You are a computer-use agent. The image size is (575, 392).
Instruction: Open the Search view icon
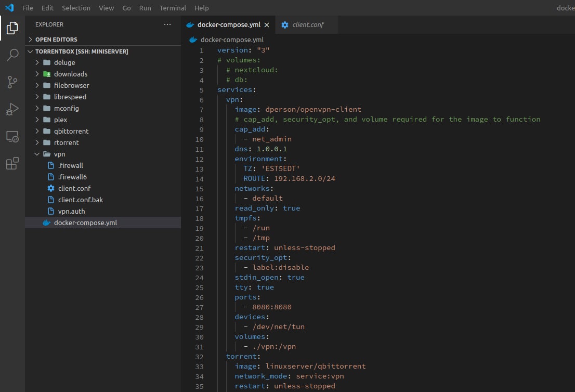point(12,55)
